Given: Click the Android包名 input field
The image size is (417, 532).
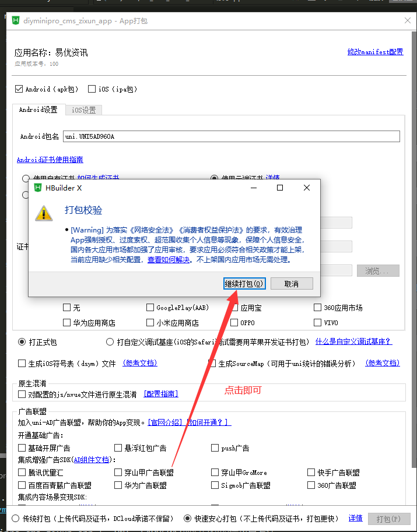Looking at the screenshot, I should (x=232, y=136).
